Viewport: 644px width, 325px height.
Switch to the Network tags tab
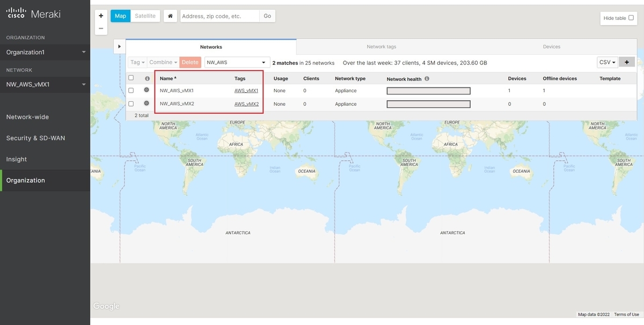[382, 47]
